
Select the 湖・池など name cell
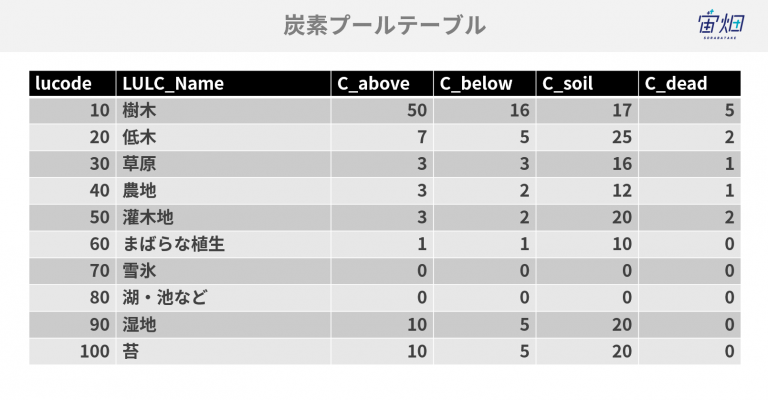click(223, 297)
